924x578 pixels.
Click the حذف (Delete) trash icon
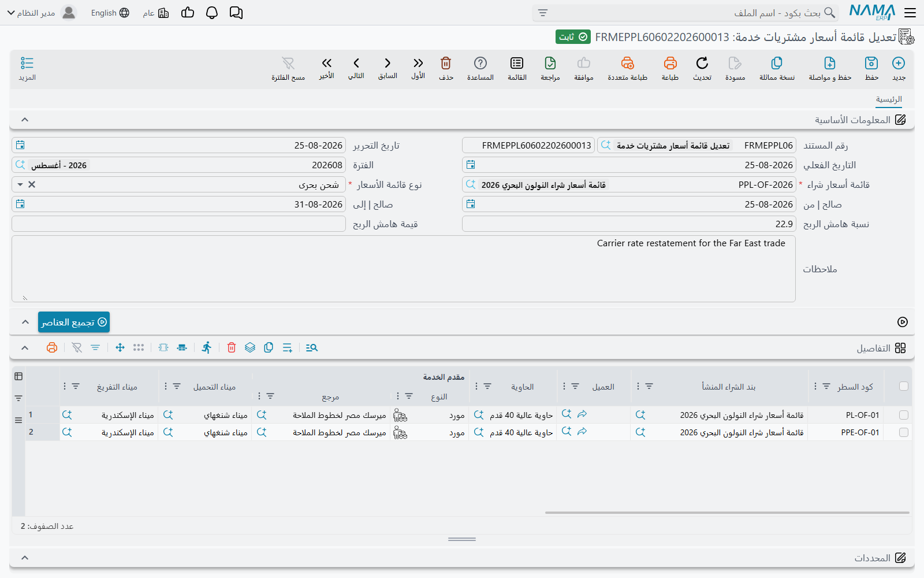tap(446, 63)
